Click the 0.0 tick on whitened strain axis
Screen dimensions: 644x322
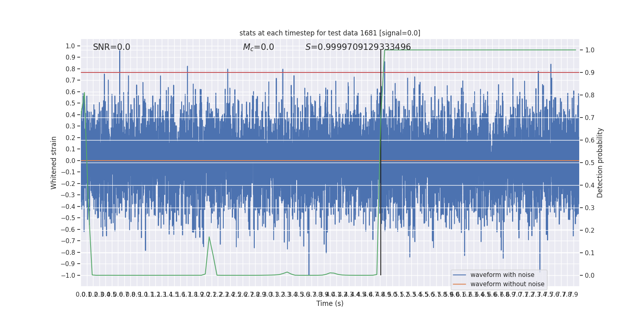pos(70,161)
